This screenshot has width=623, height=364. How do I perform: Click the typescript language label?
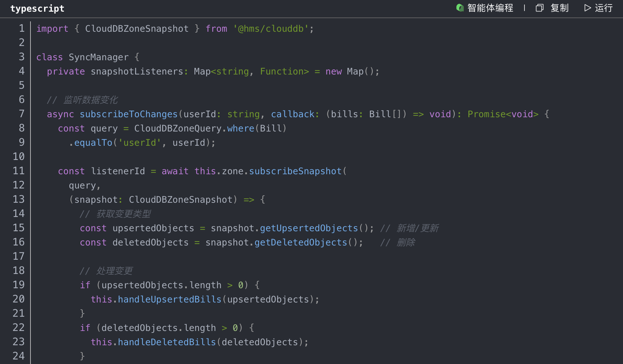point(37,8)
